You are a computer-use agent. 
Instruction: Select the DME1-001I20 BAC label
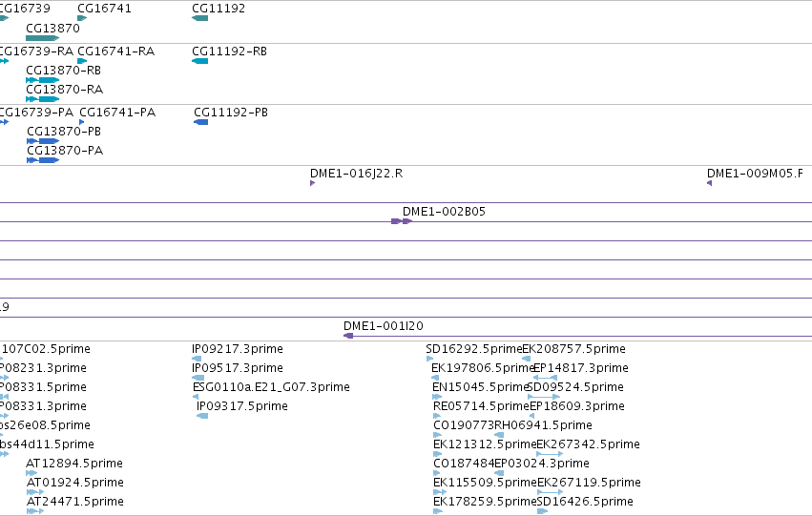tap(384, 326)
